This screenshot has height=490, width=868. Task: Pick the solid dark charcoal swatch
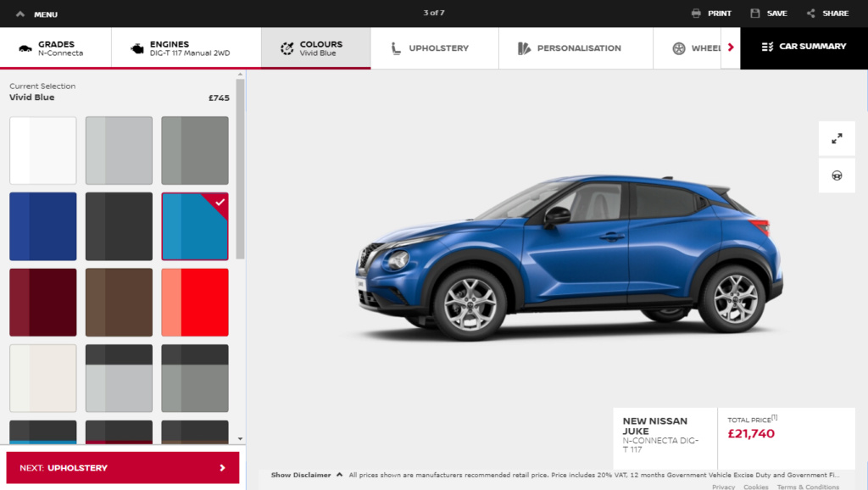(119, 226)
